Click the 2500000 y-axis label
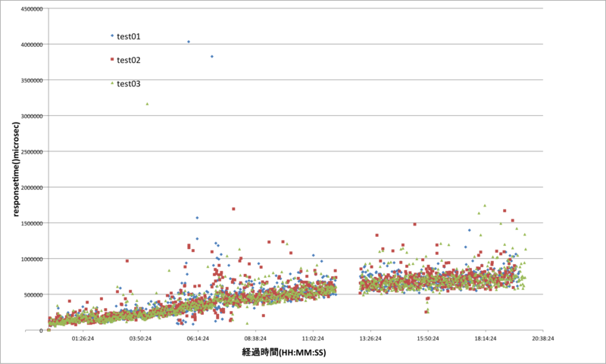Image resolution: width=606 pixels, height=364 pixels. point(32,151)
